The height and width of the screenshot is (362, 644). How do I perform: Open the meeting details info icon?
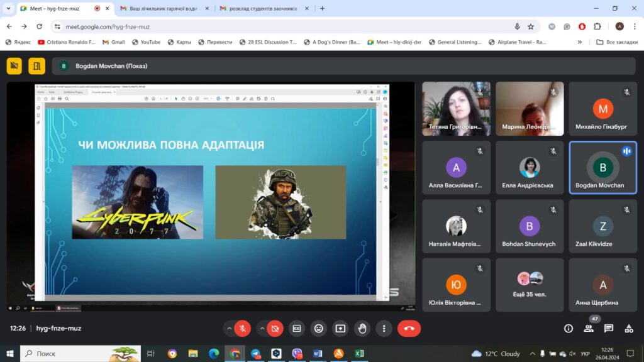569,328
